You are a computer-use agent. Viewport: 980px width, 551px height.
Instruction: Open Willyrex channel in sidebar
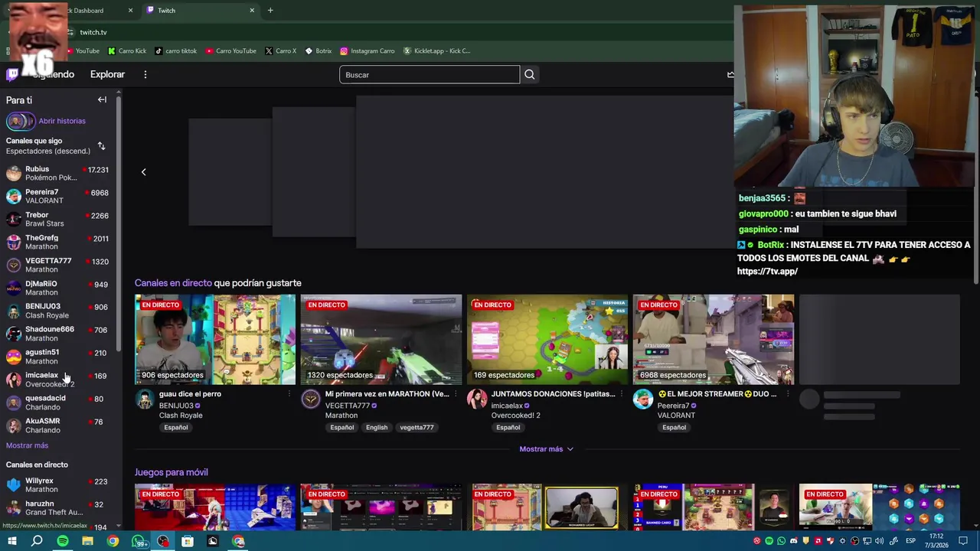coord(60,485)
